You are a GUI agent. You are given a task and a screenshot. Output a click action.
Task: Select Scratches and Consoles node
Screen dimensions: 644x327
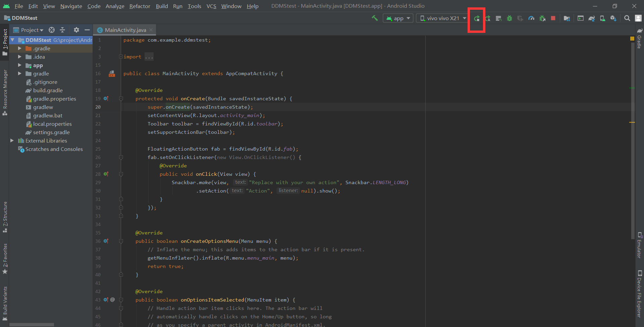pyautogui.click(x=50, y=149)
